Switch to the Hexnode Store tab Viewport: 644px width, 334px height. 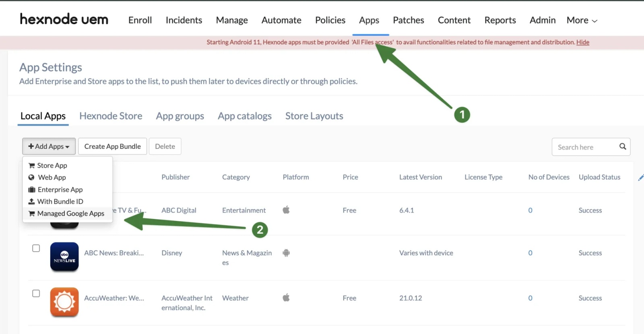coord(111,116)
